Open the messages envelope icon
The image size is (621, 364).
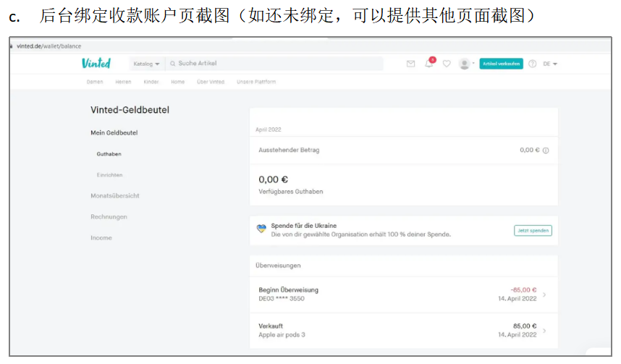[x=410, y=64]
